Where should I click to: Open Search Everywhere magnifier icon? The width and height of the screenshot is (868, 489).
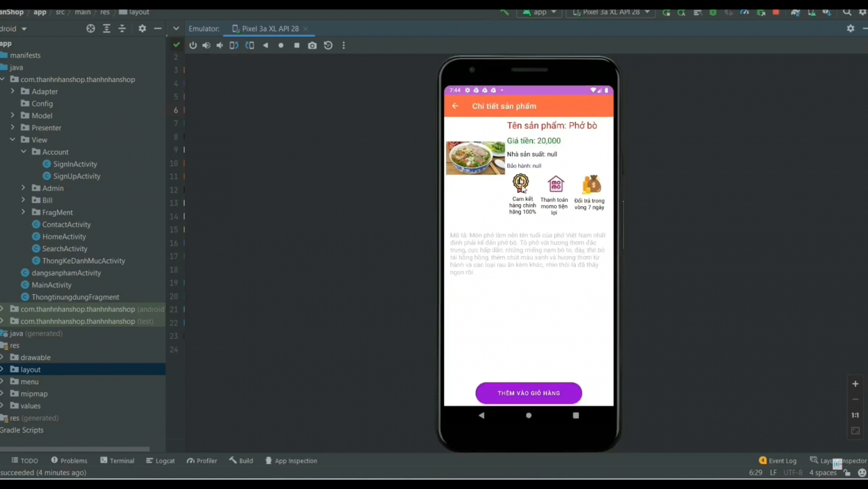(x=847, y=12)
